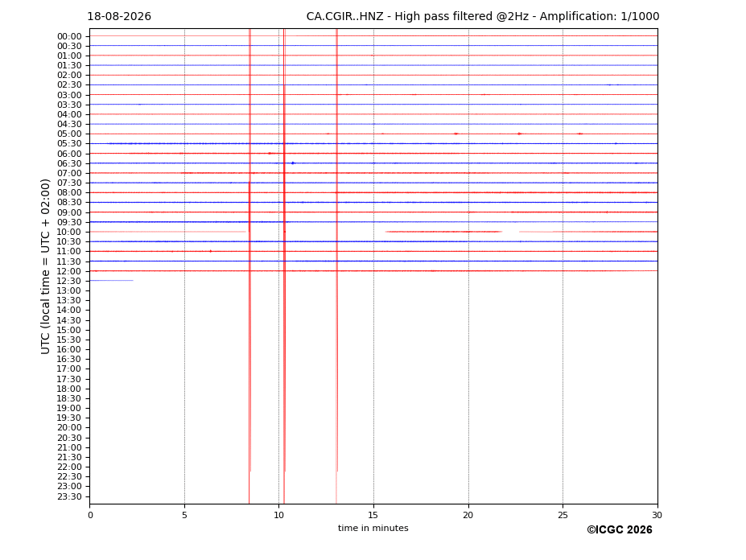Click the date label 18-08-2026

click(119, 17)
